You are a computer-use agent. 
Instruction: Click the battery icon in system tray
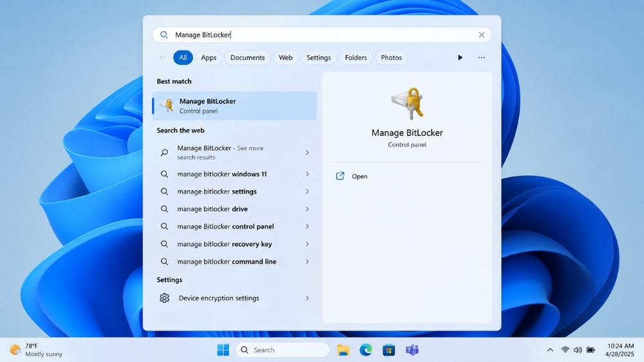[591, 350]
